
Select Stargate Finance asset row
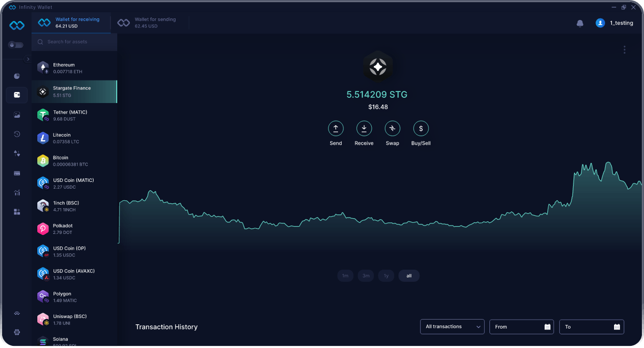pos(75,91)
